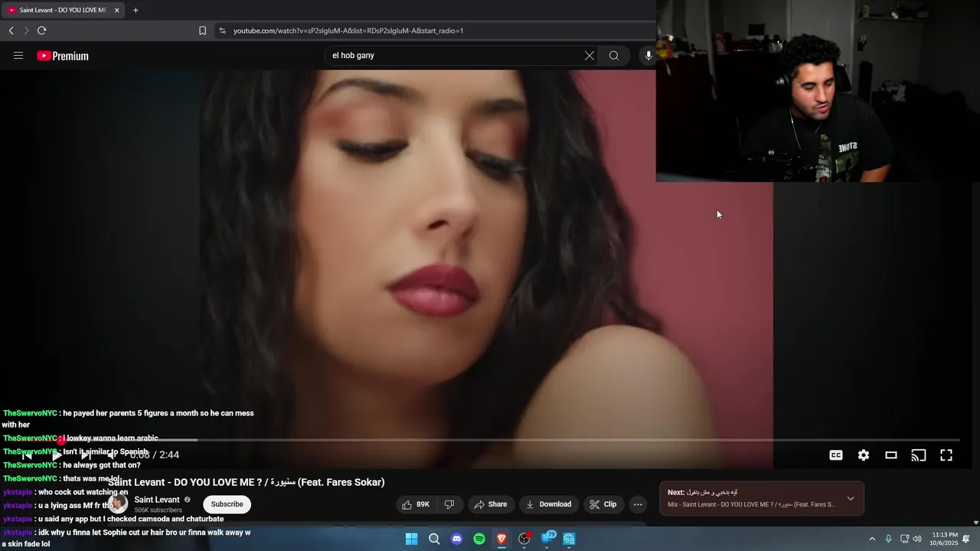Expand the Next mix playlist panel
The height and width of the screenshot is (551, 980).
(851, 498)
